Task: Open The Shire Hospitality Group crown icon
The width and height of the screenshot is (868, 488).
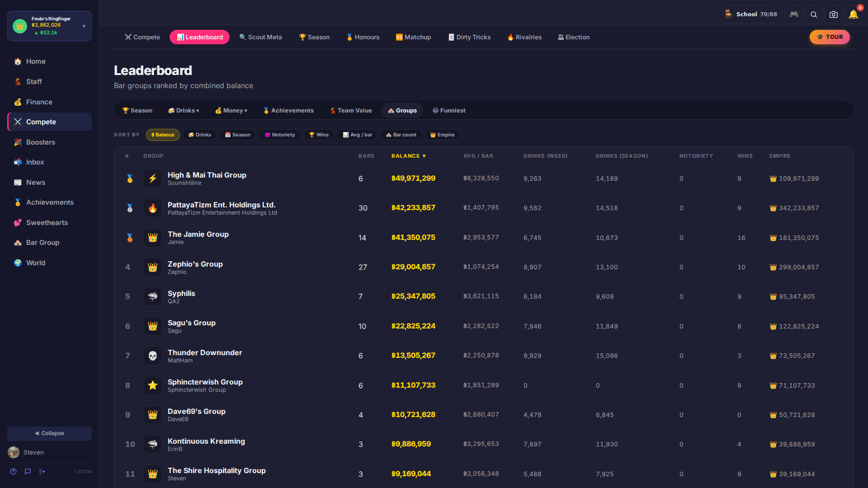Action: pos(153,474)
